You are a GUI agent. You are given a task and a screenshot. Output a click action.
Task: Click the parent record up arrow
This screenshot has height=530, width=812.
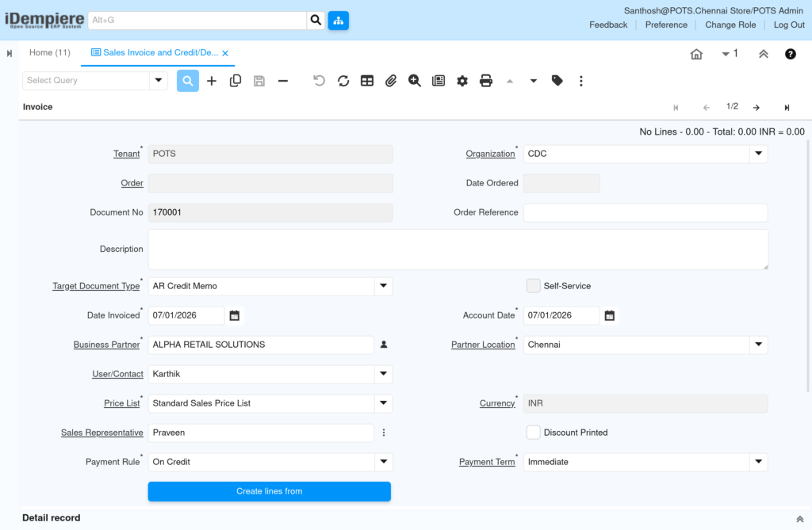[x=510, y=82]
